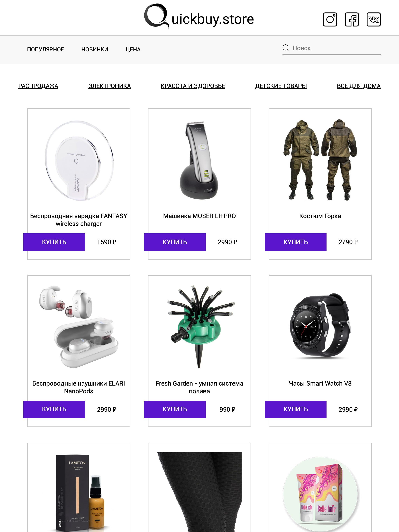Open the VK social icon
Viewport: 399px width, 532px height.
(x=373, y=19)
